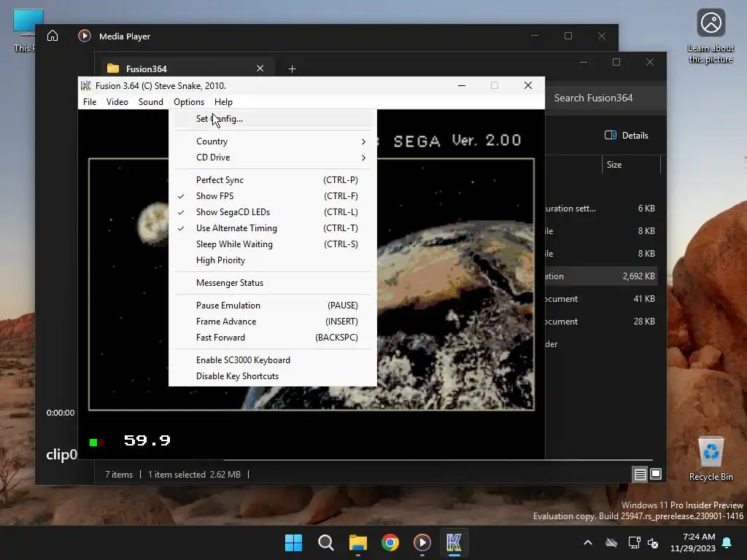This screenshot has width=747, height=560.
Task: Launch Chrome from the taskbar
Action: point(390,542)
